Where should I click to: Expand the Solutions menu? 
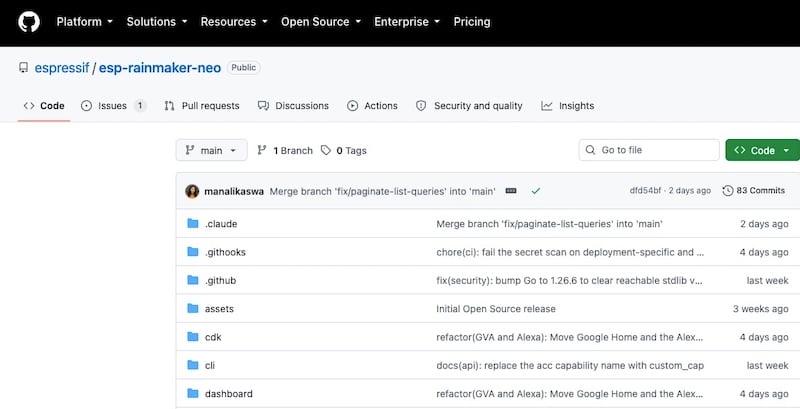coord(157,22)
